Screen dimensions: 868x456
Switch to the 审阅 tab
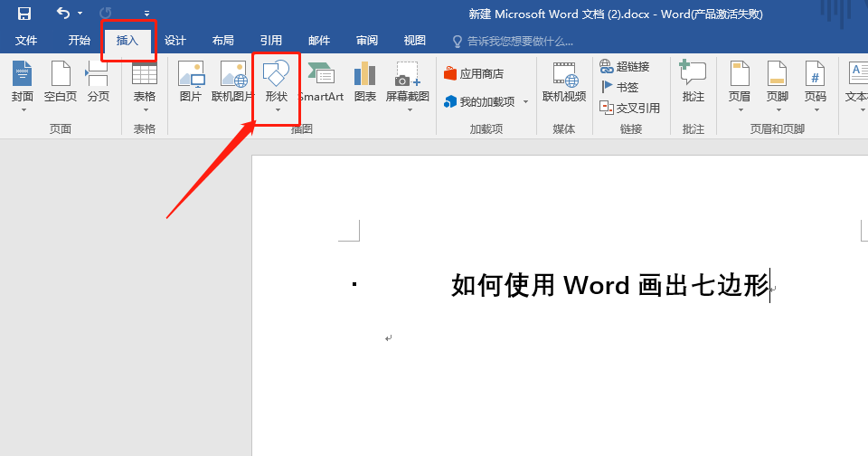366,41
